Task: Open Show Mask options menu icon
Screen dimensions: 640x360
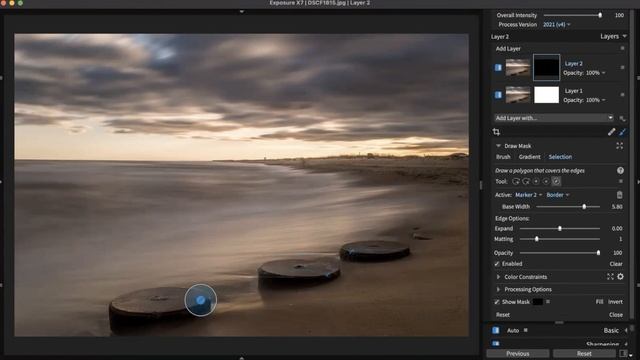Action: pyautogui.click(x=548, y=302)
